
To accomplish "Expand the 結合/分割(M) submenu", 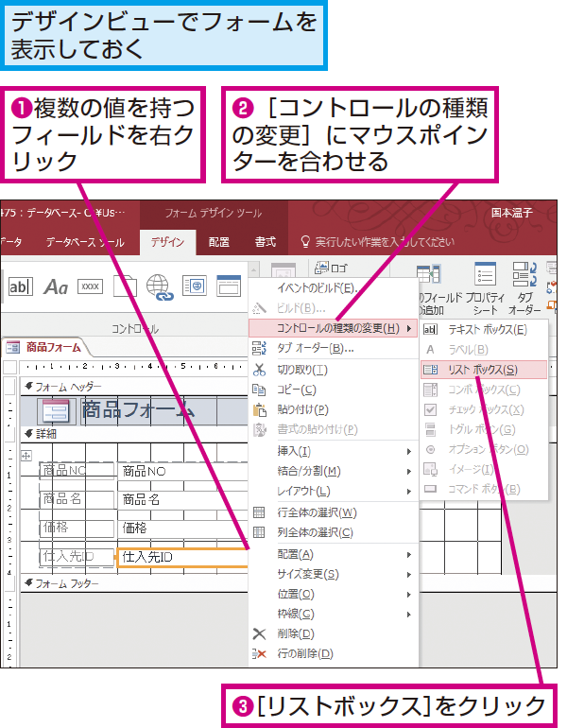I will [334, 471].
